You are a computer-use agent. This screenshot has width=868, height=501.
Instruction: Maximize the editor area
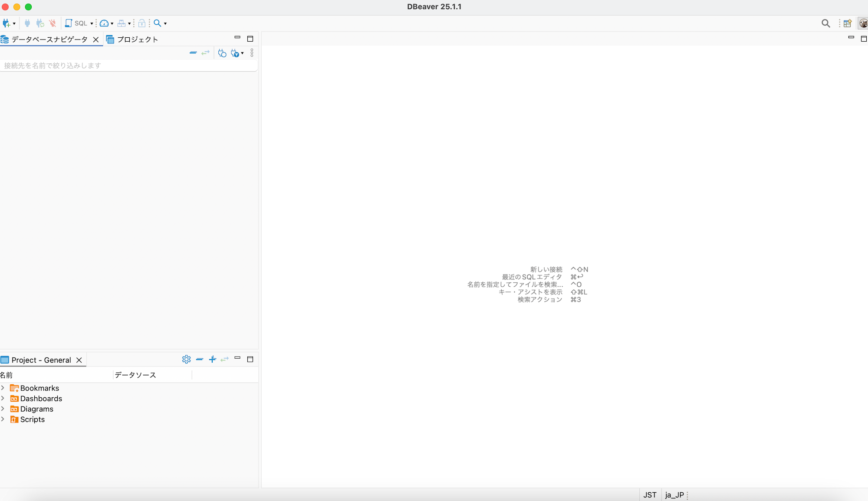coord(864,39)
